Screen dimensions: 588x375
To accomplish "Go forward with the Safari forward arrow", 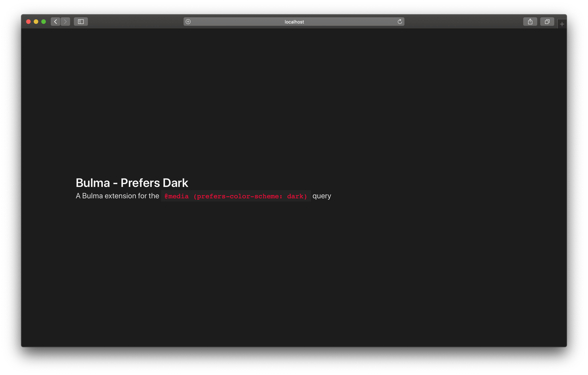I will pos(65,21).
